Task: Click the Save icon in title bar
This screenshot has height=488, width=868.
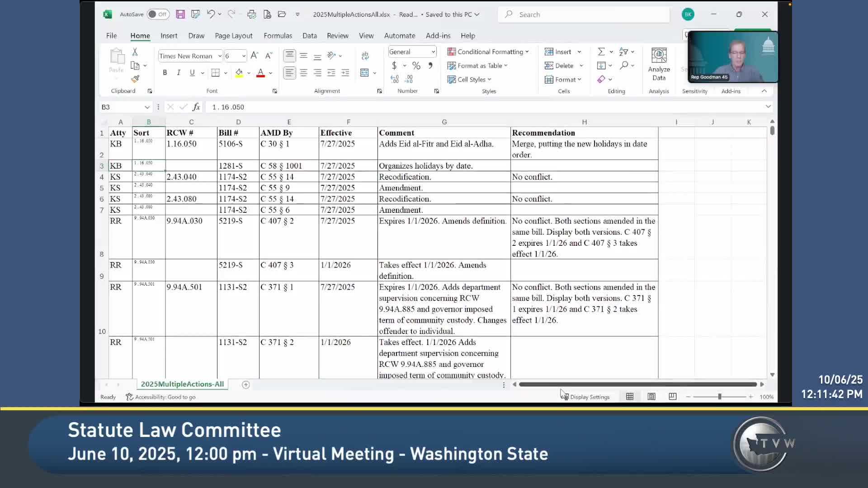Action: 180,14
